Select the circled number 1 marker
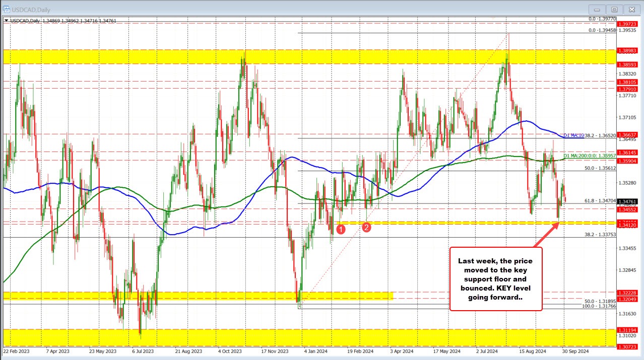 pyautogui.click(x=341, y=229)
